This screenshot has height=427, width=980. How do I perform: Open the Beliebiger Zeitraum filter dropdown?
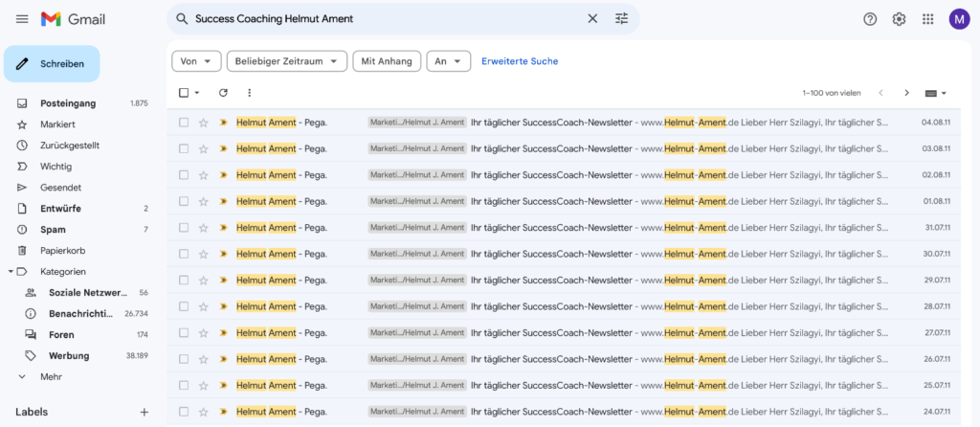(287, 61)
